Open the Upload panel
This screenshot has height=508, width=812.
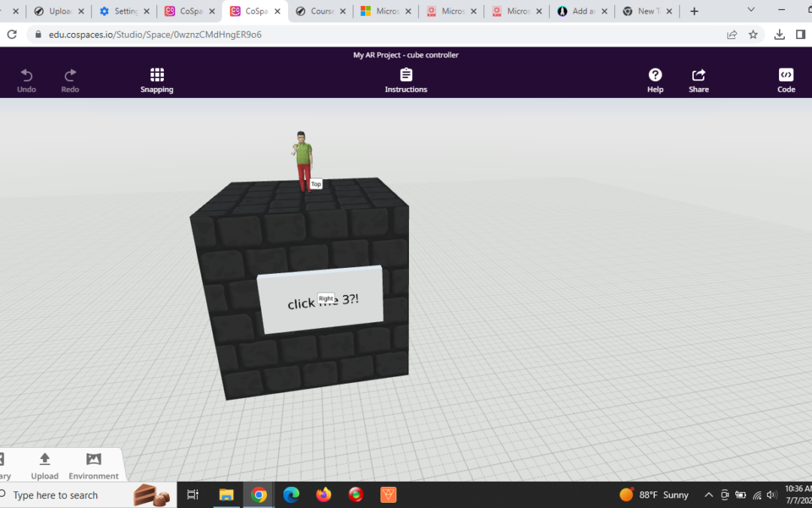44,466
